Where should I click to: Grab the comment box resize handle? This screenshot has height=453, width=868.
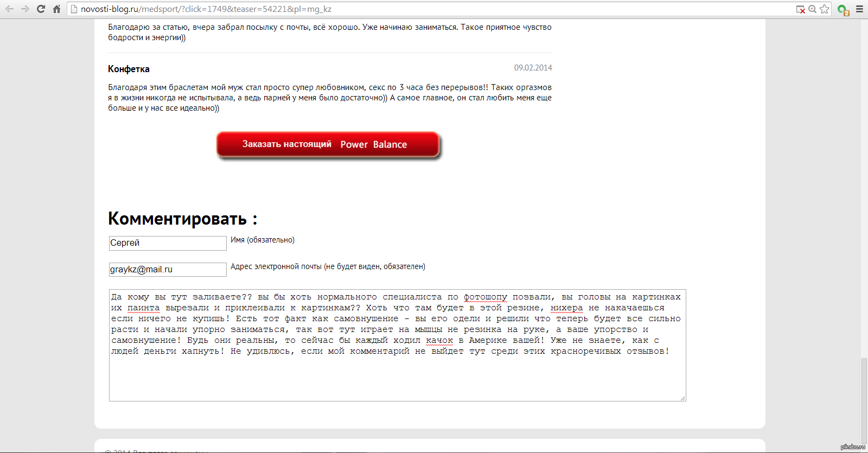click(682, 398)
